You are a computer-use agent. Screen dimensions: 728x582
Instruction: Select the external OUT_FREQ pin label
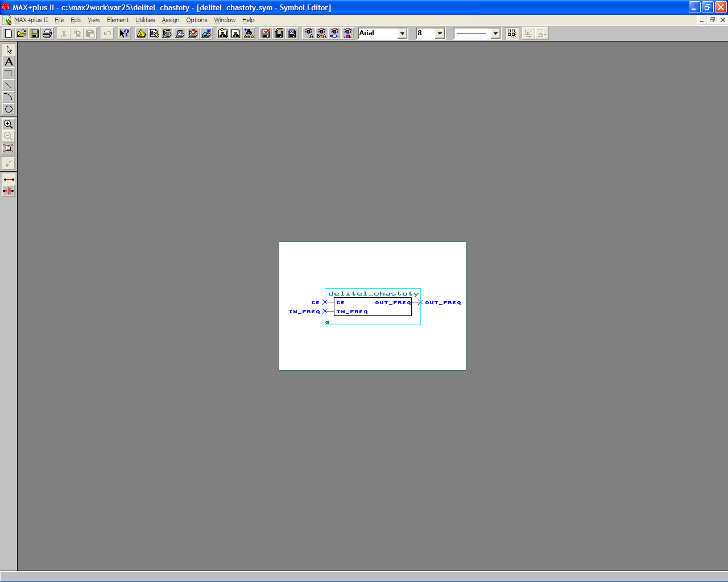pos(443,302)
